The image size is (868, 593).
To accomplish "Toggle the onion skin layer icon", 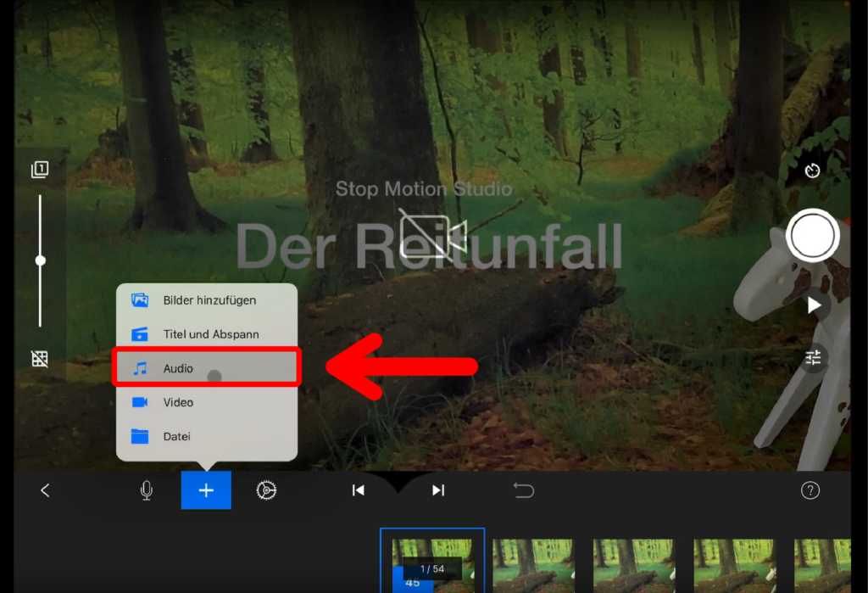I will [40, 171].
